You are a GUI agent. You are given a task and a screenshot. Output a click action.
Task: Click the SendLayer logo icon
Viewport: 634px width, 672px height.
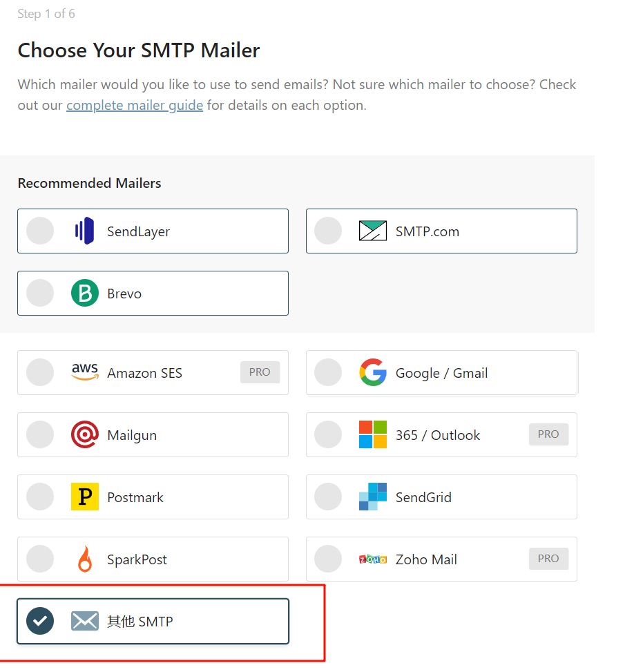point(84,231)
